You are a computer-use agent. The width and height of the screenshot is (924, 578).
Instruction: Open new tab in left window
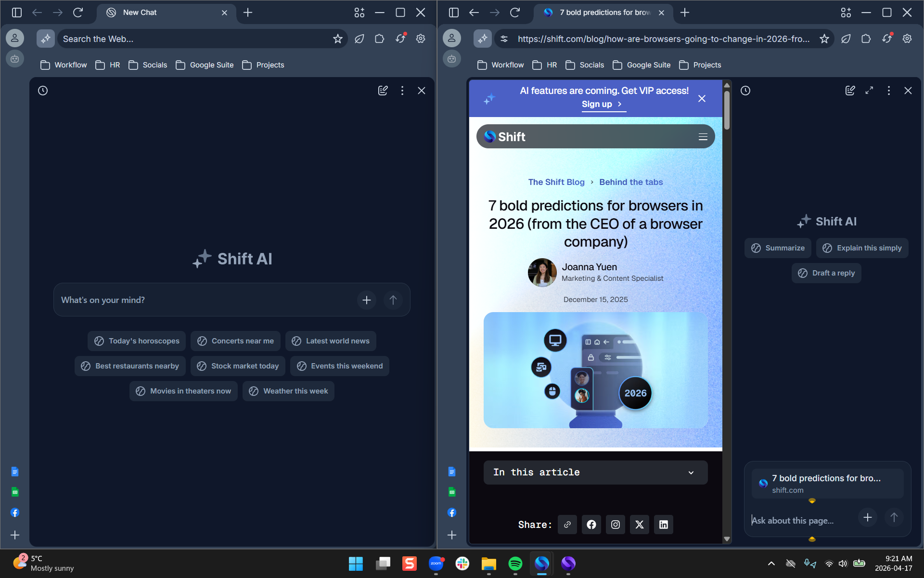(248, 13)
